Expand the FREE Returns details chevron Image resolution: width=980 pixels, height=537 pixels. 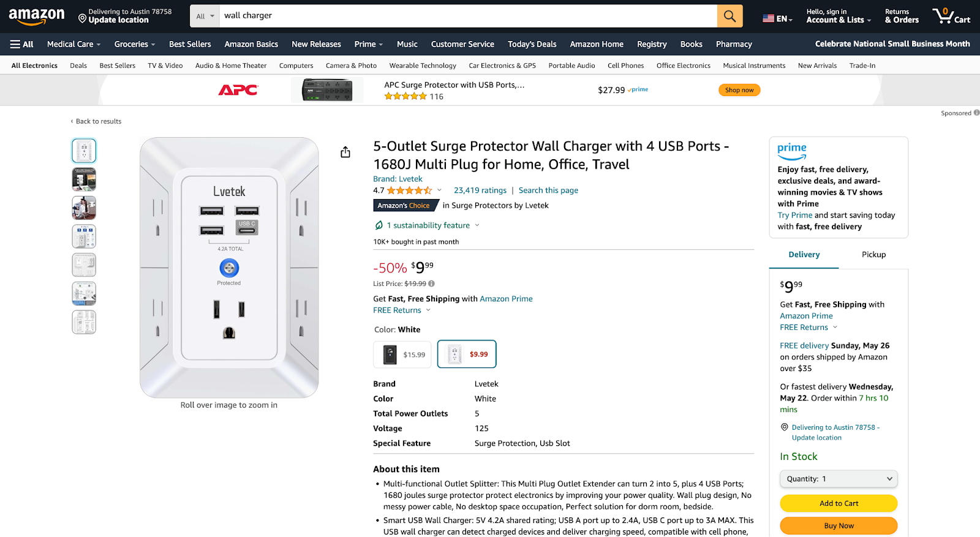(429, 310)
